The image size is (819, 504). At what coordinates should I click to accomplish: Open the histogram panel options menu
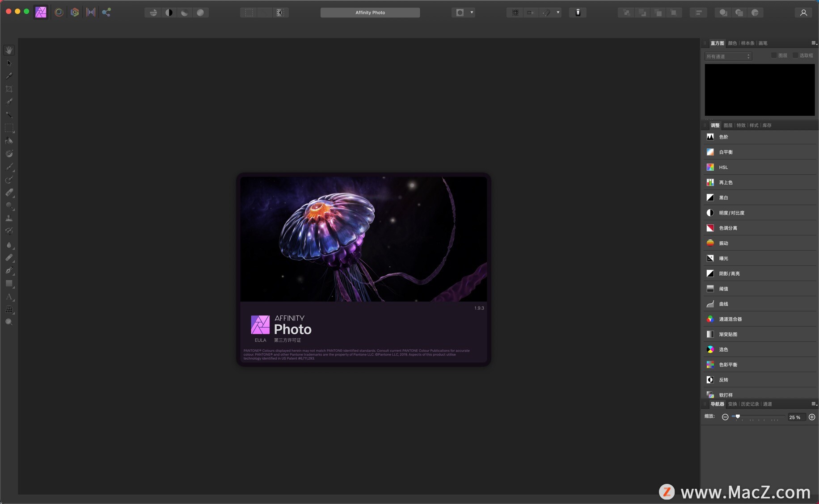point(814,43)
